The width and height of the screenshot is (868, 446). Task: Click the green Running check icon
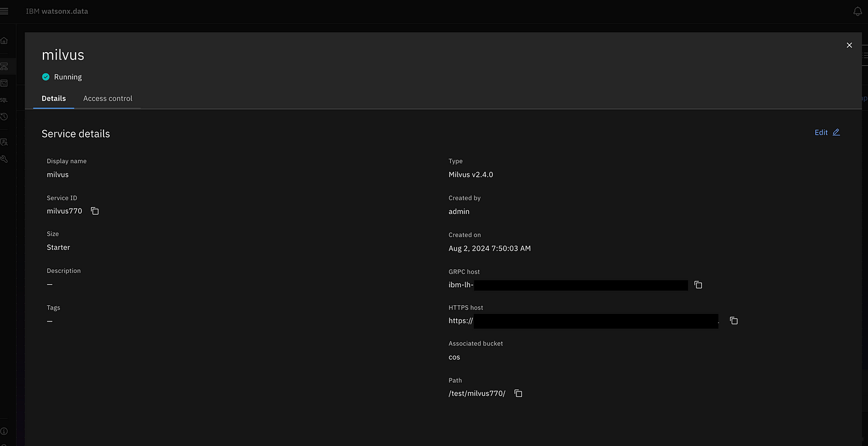click(x=45, y=77)
